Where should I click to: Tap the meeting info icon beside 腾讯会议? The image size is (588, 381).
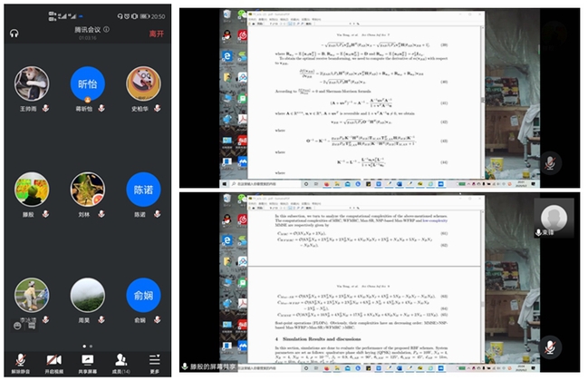point(107,29)
